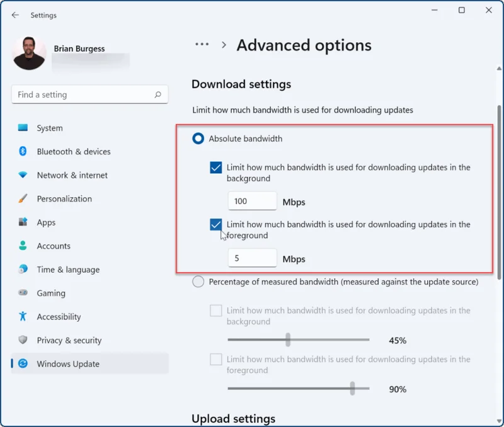
Task: Click the Privacy & security shield icon
Action: pyautogui.click(x=23, y=339)
